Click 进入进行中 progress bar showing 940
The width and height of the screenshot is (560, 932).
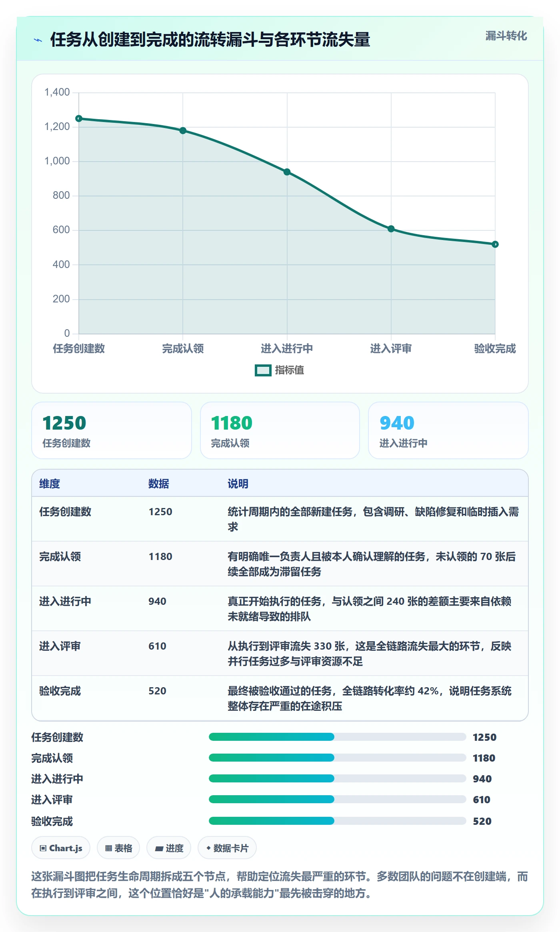tap(337, 778)
